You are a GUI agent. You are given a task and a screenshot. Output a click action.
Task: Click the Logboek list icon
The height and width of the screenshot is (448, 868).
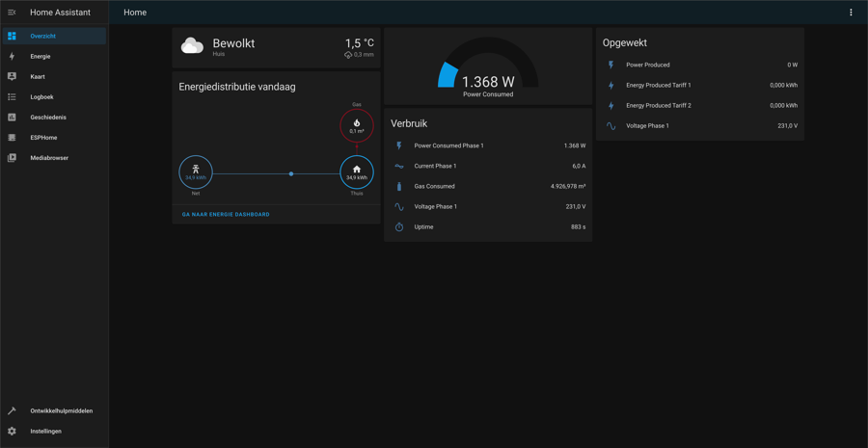pyautogui.click(x=12, y=96)
